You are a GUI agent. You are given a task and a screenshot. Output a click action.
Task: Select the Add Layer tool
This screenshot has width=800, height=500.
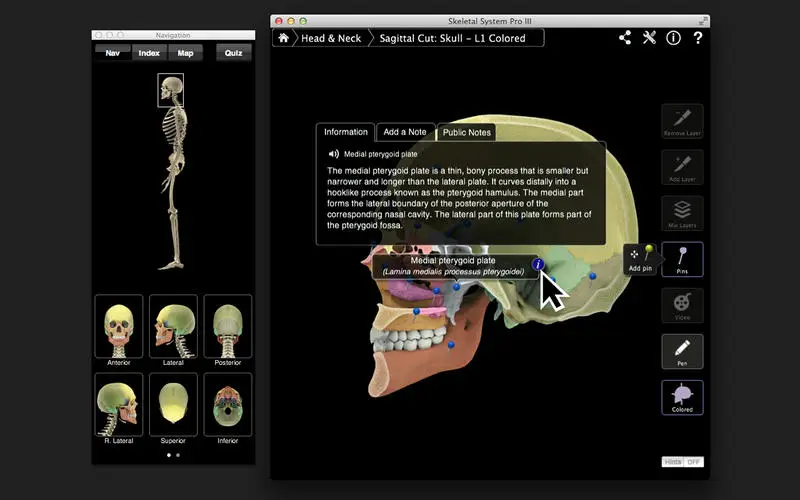pyautogui.click(x=682, y=167)
